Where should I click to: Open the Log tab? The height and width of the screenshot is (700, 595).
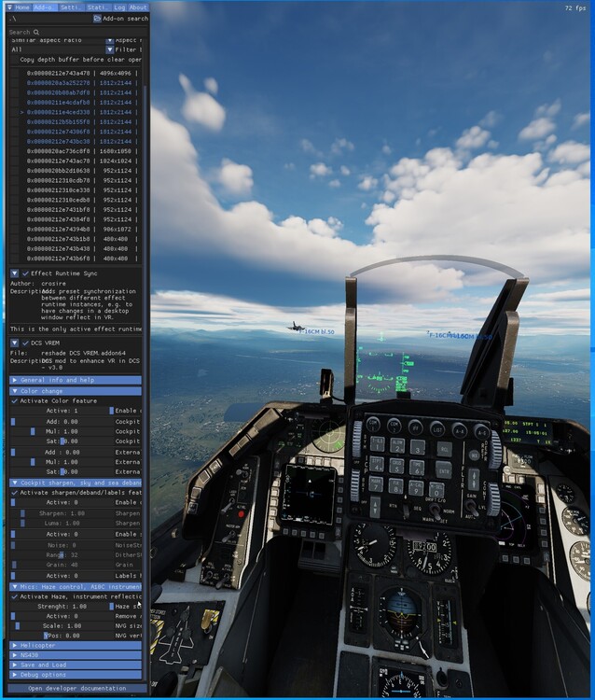[119, 7]
